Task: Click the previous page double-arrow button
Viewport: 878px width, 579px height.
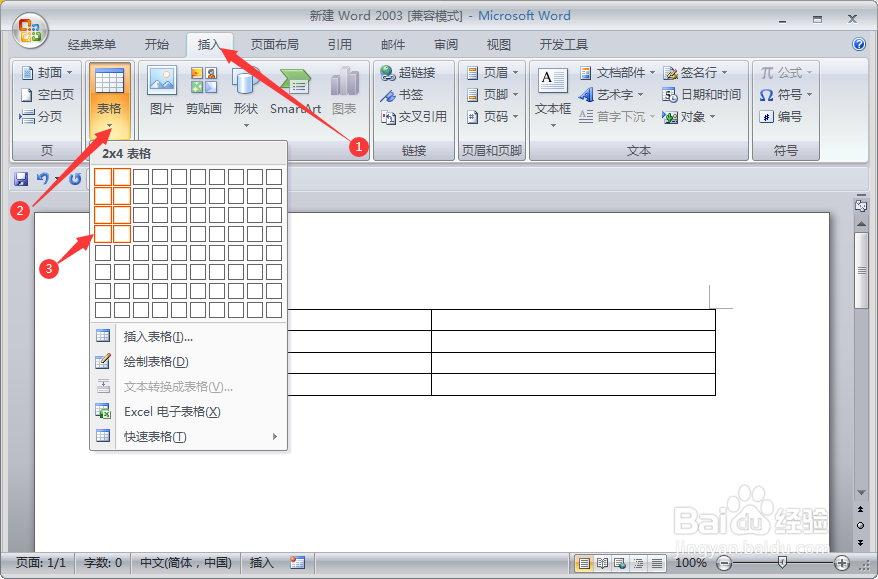Action: [x=861, y=509]
